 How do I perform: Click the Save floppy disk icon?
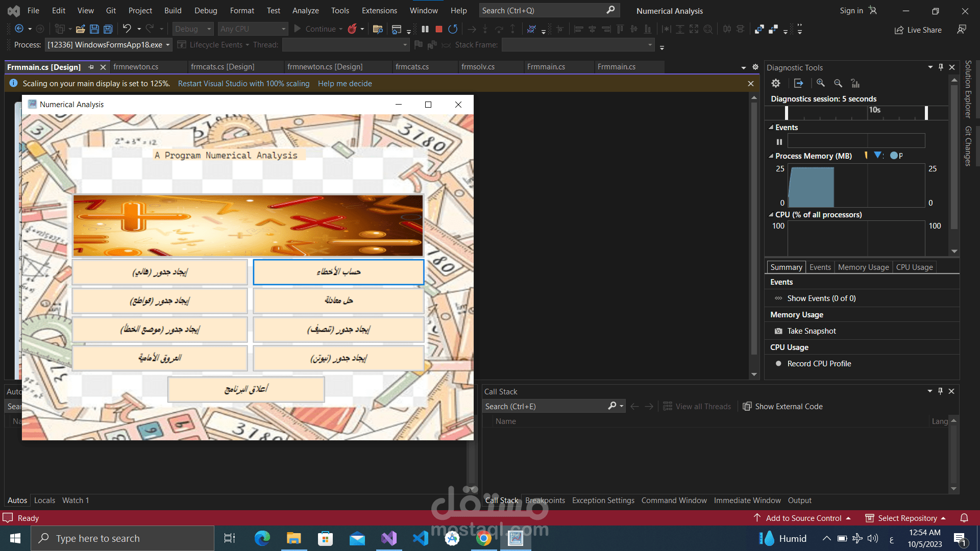point(94,29)
